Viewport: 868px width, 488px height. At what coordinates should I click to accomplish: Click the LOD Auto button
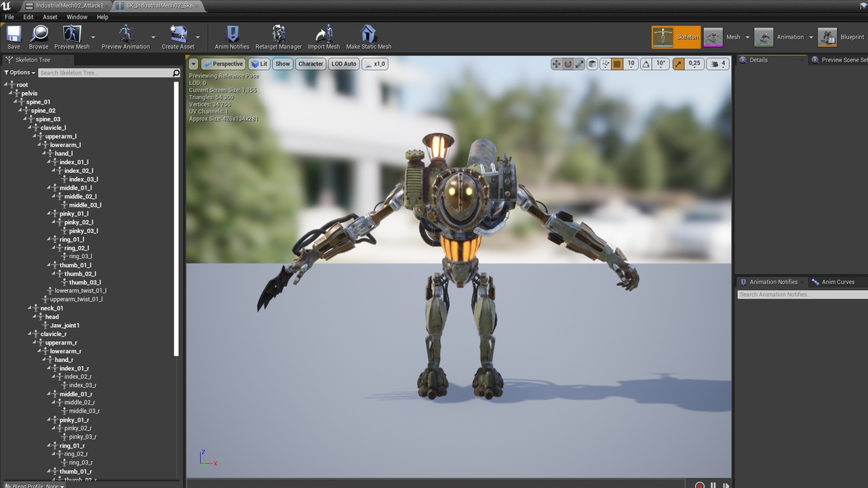tap(344, 64)
